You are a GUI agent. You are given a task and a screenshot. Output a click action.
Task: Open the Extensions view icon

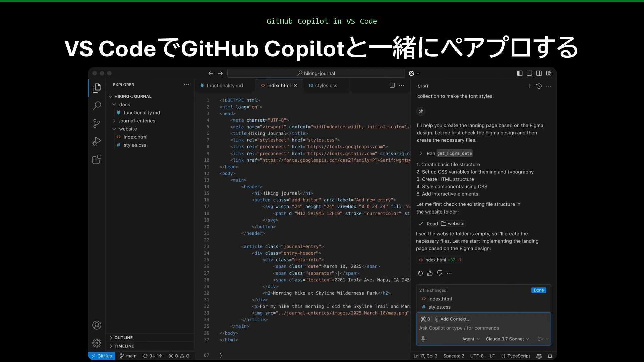coord(97,159)
